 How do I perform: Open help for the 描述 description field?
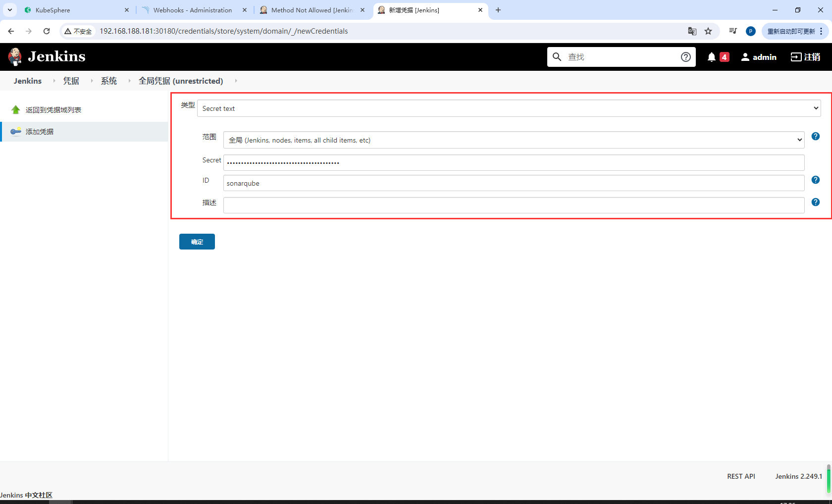pos(816,202)
